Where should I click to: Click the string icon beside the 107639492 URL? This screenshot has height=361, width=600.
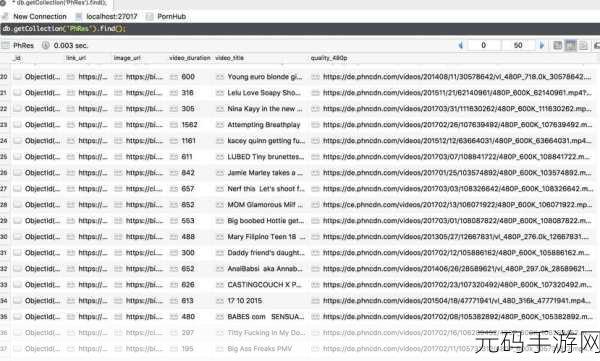[315, 125]
